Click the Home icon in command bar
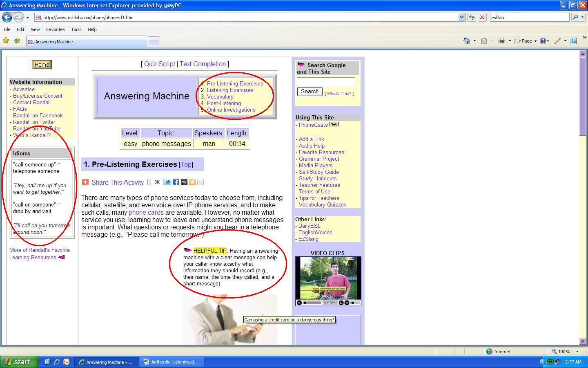This screenshot has height=368, width=588. coord(466,41)
